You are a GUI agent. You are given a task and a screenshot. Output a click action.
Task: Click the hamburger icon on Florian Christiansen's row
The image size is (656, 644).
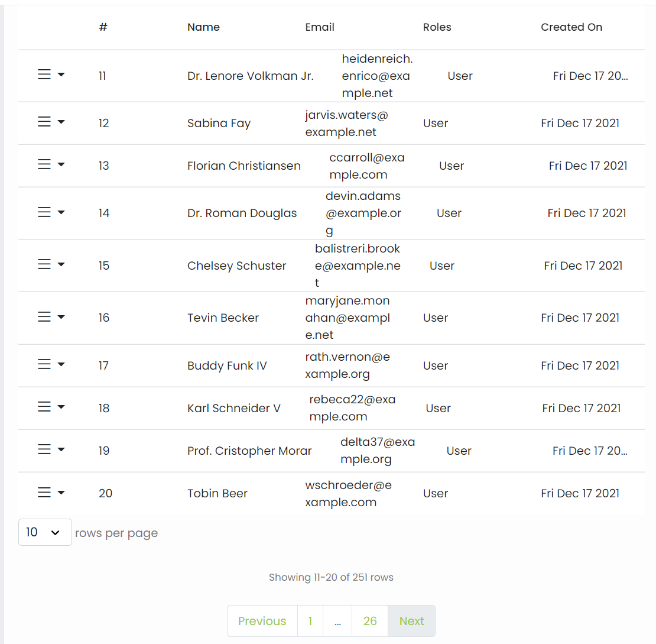45,164
